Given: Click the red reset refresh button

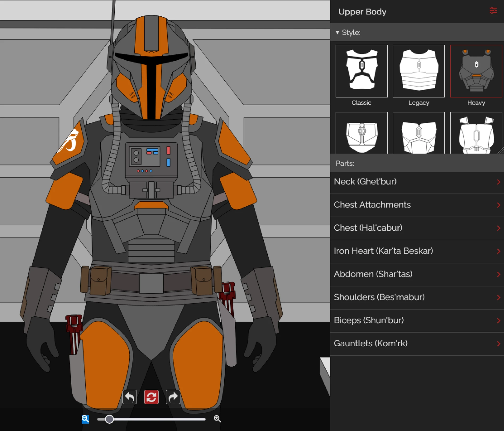Looking at the screenshot, I should coord(151,397).
